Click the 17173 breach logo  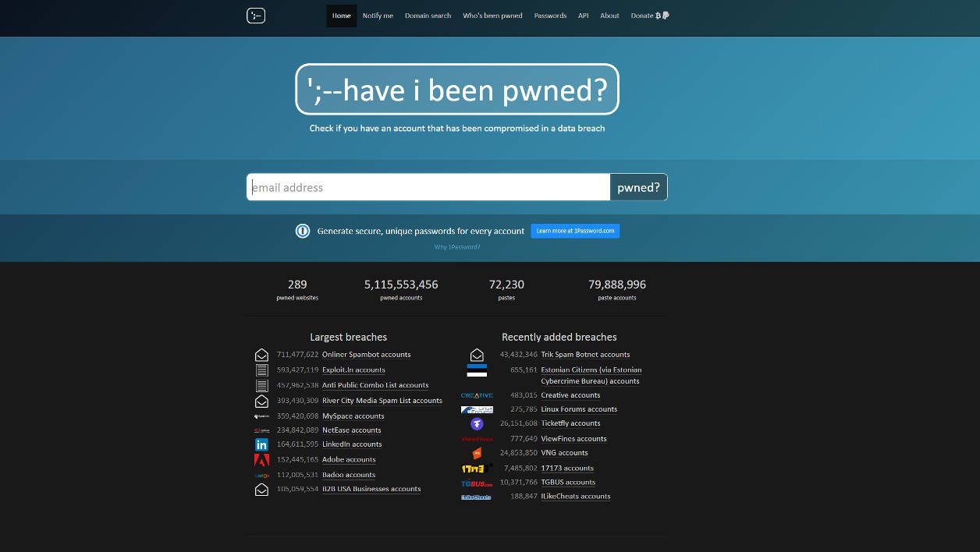point(475,469)
